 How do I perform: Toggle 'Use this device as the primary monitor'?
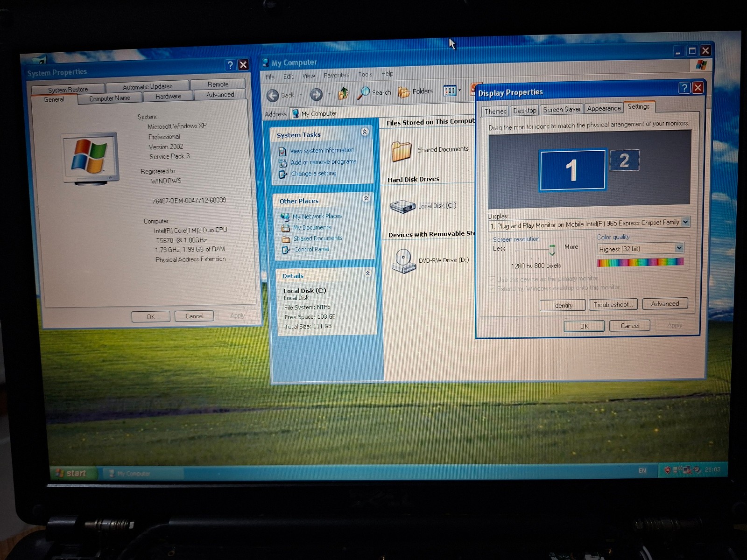point(492,280)
